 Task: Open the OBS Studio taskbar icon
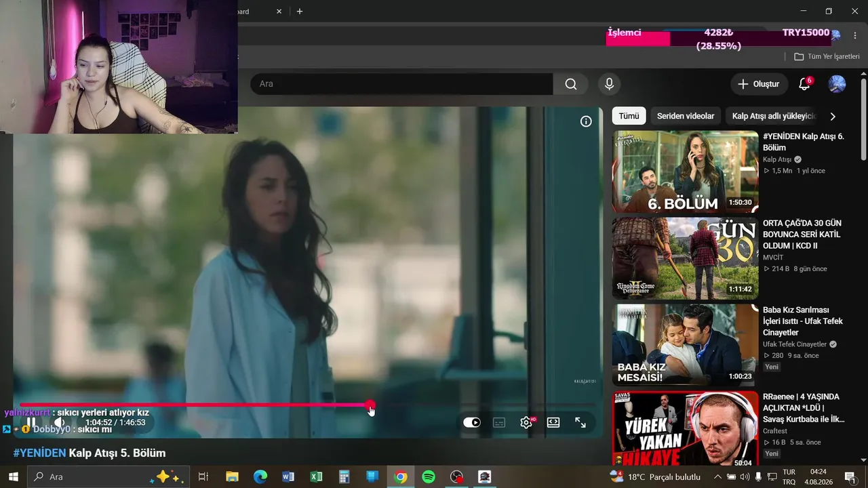[457, 476]
